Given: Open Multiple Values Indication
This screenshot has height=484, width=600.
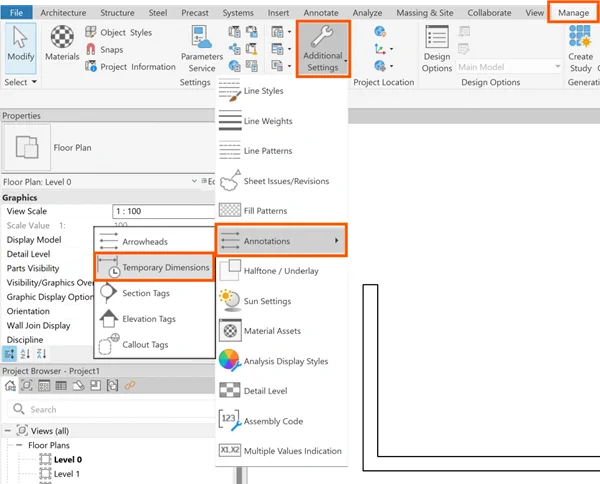Looking at the screenshot, I should pos(282,451).
